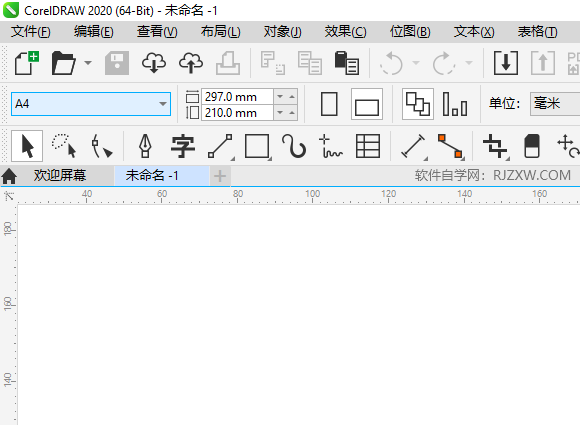The image size is (580, 425).
Task: Open the 布局(L) menu
Action: (x=220, y=32)
